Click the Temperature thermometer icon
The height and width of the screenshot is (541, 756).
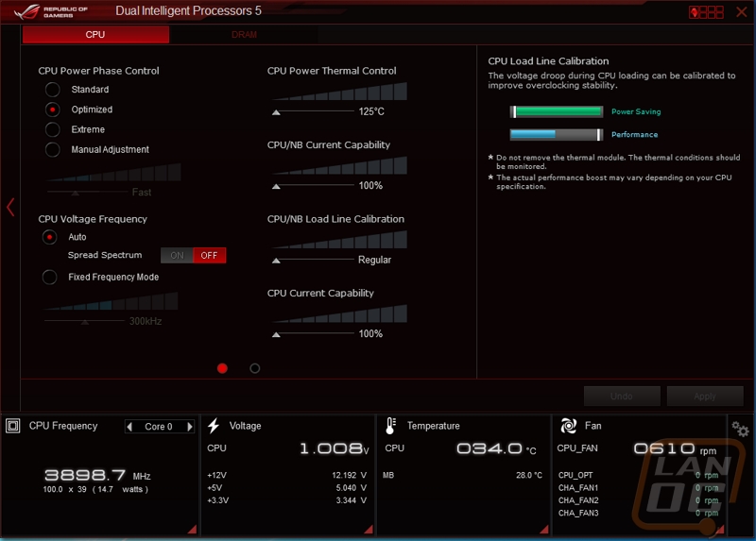(x=390, y=426)
